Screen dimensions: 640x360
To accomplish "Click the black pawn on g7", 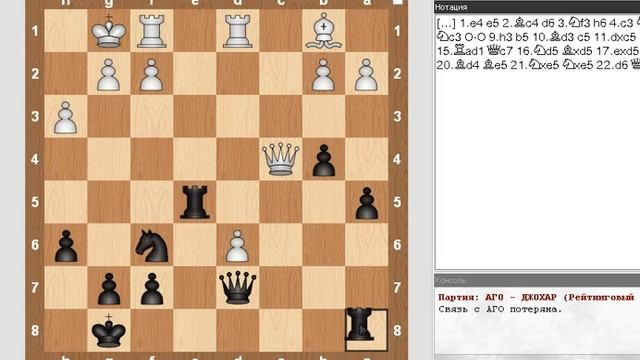I will [x=109, y=289].
